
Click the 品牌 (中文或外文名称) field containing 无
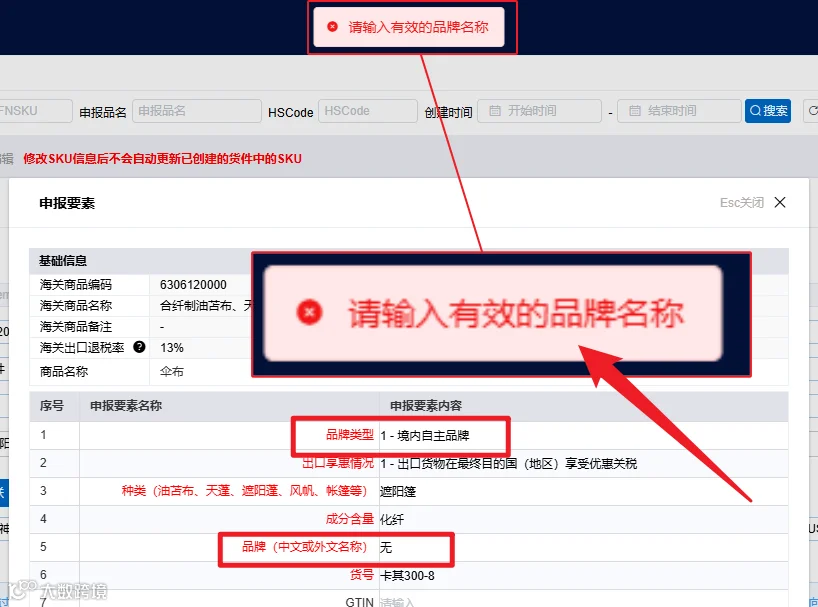coord(583,548)
